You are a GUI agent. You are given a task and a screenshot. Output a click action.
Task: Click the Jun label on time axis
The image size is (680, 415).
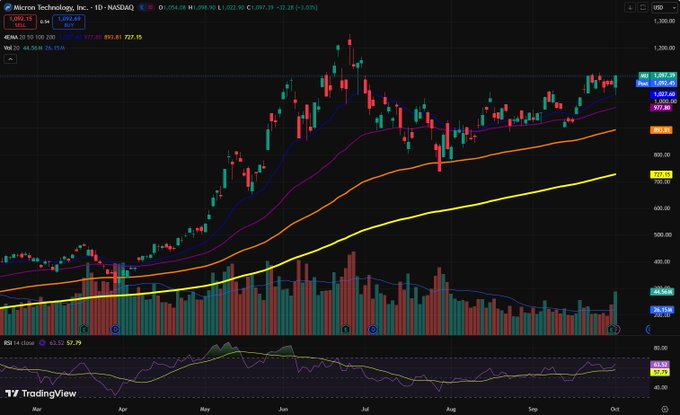(x=283, y=409)
